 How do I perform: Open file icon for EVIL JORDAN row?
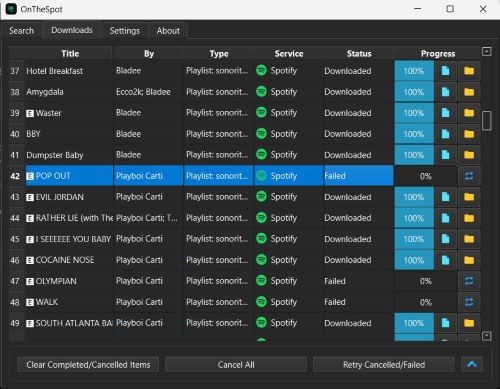(x=445, y=197)
